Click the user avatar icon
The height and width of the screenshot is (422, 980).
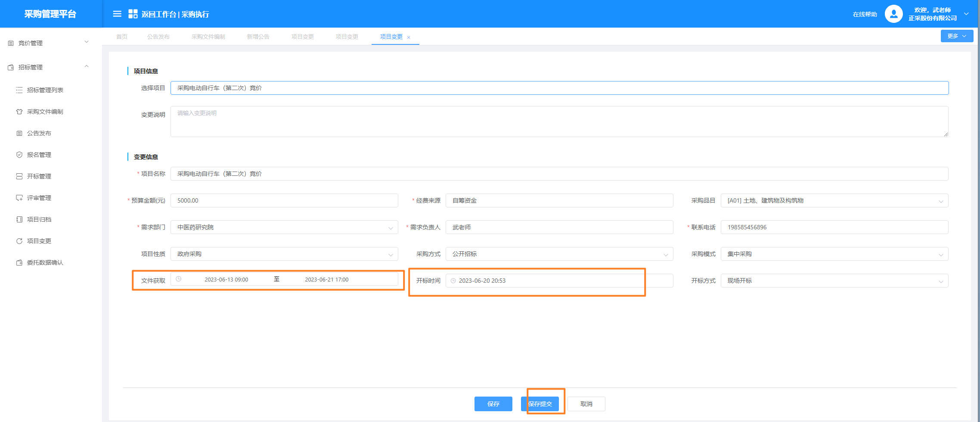pyautogui.click(x=893, y=14)
